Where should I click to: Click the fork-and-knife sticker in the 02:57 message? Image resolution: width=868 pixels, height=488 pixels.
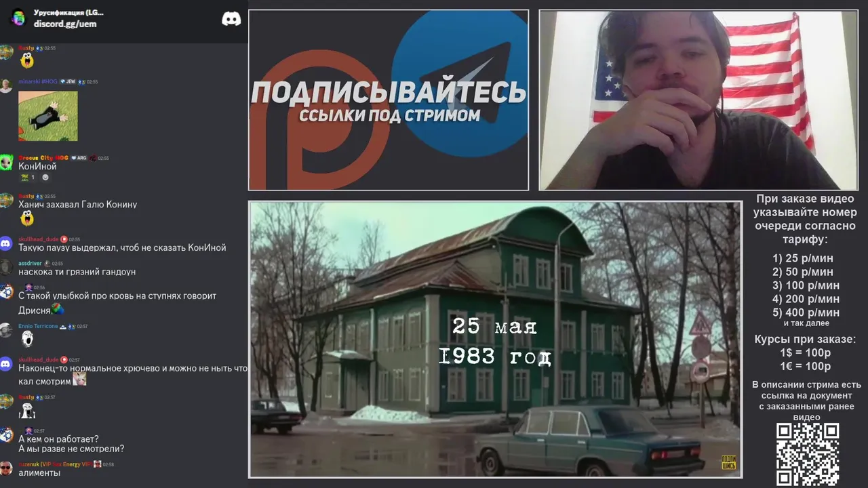(27, 411)
